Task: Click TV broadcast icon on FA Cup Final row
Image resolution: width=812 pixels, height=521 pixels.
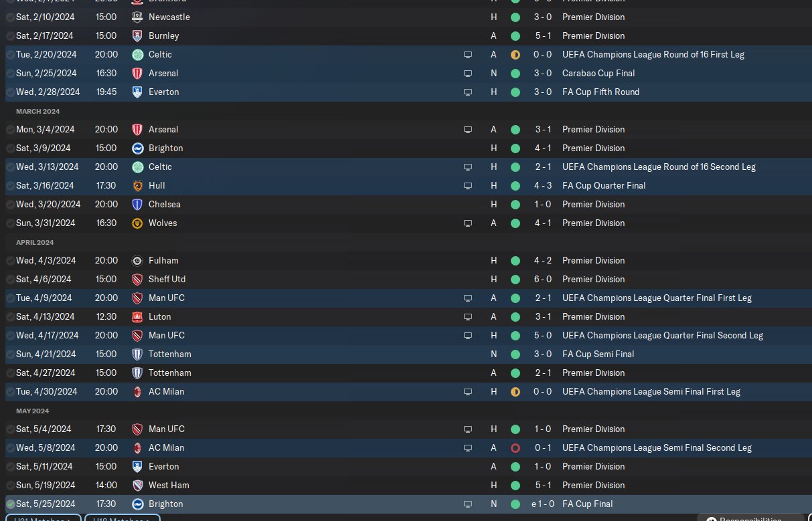Action: 468,504
